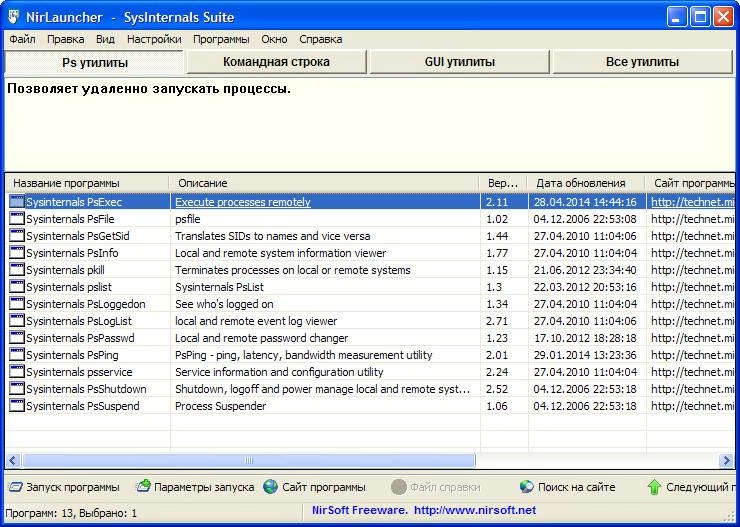Open the Файл menu
Screen dimensions: 740x527
[22, 39]
